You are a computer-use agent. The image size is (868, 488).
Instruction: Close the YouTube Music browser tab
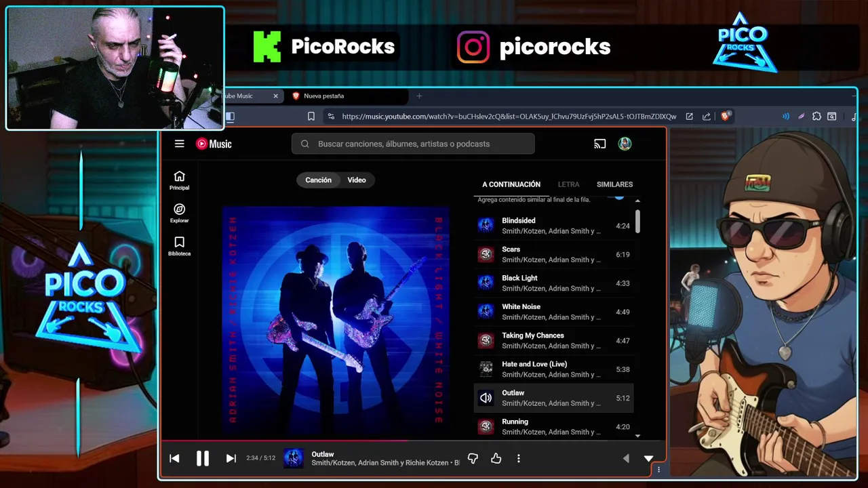click(x=275, y=96)
